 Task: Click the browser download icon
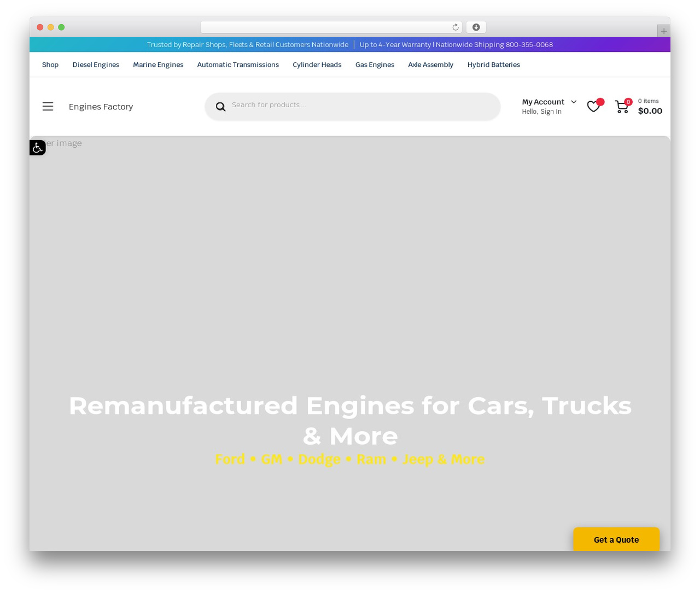pyautogui.click(x=476, y=27)
